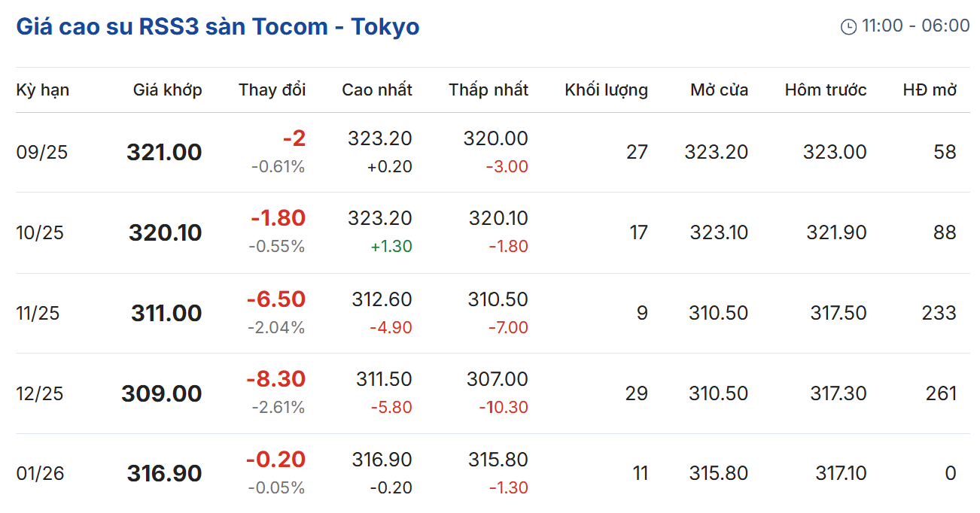Select the 09/25 contract row label
This screenshot has width=980, height=513.
41,153
